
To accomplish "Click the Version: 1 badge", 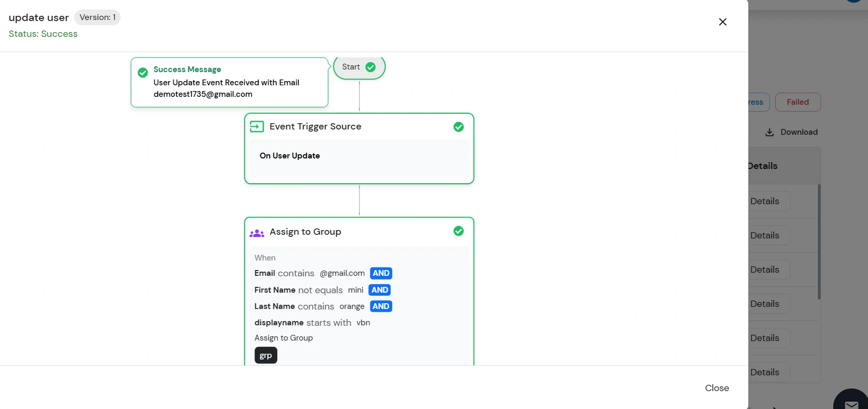I will click(x=97, y=17).
